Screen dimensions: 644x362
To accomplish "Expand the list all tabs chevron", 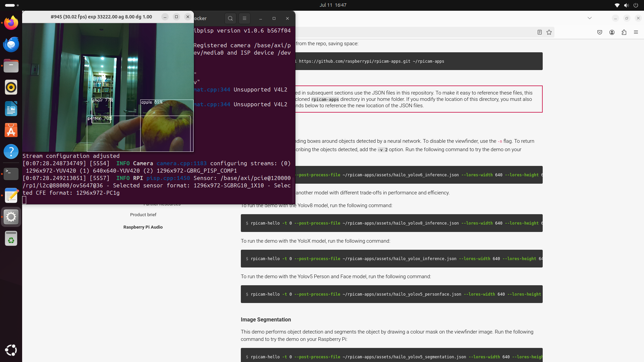I will click(x=590, y=18).
